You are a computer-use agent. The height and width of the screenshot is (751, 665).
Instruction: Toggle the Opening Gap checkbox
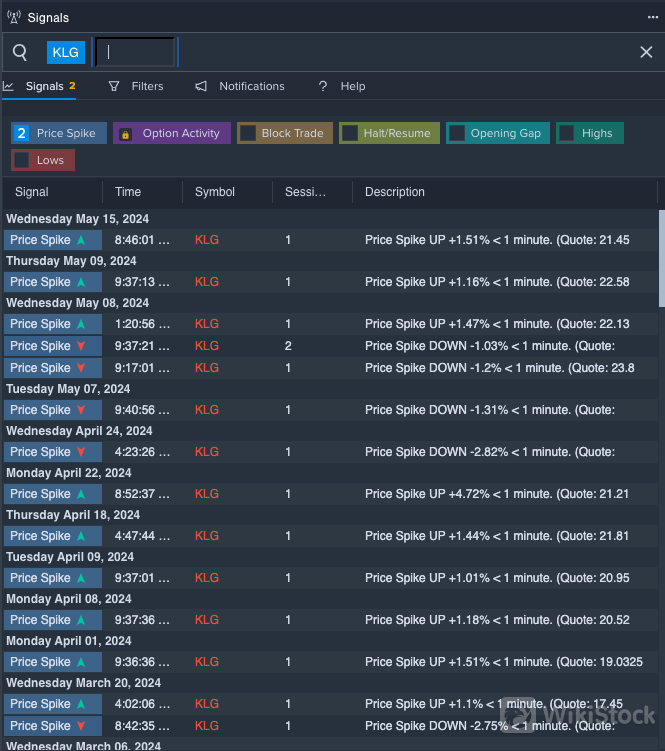point(457,133)
